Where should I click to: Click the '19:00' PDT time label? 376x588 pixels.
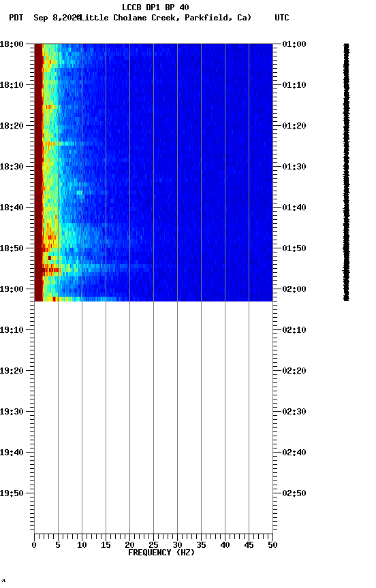[12, 289]
